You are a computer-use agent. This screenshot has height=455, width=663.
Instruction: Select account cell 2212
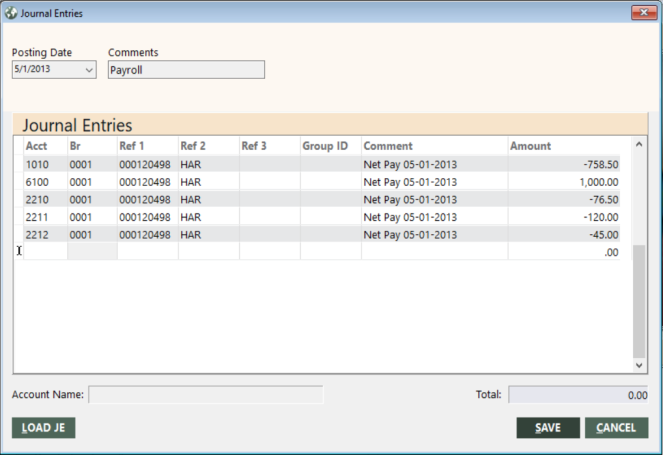pyautogui.click(x=45, y=235)
